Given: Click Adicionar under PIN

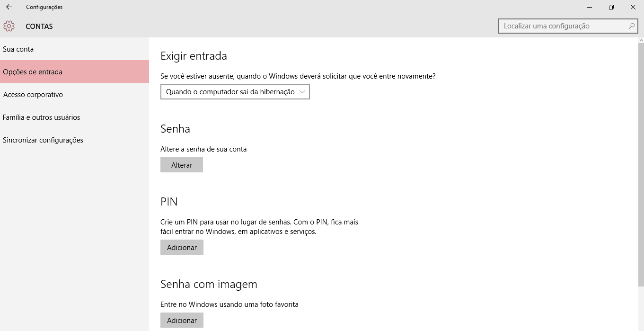Looking at the screenshot, I should (x=182, y=247).
